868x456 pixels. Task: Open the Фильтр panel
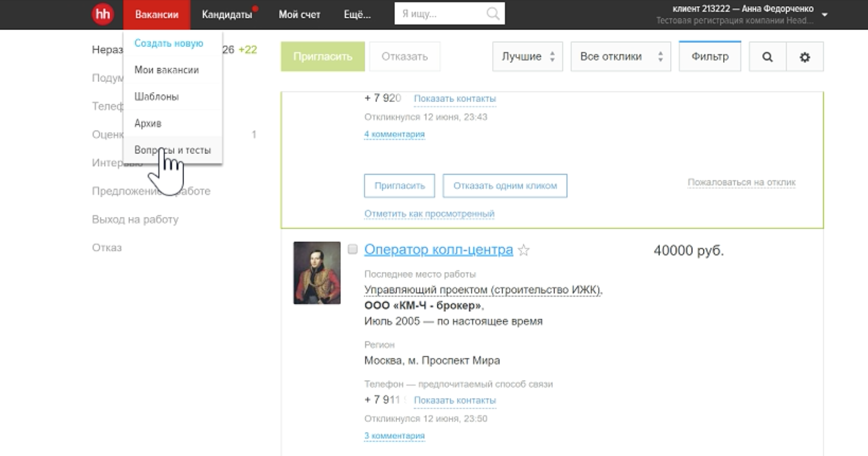pyautogui.click(x=710, y=57)
